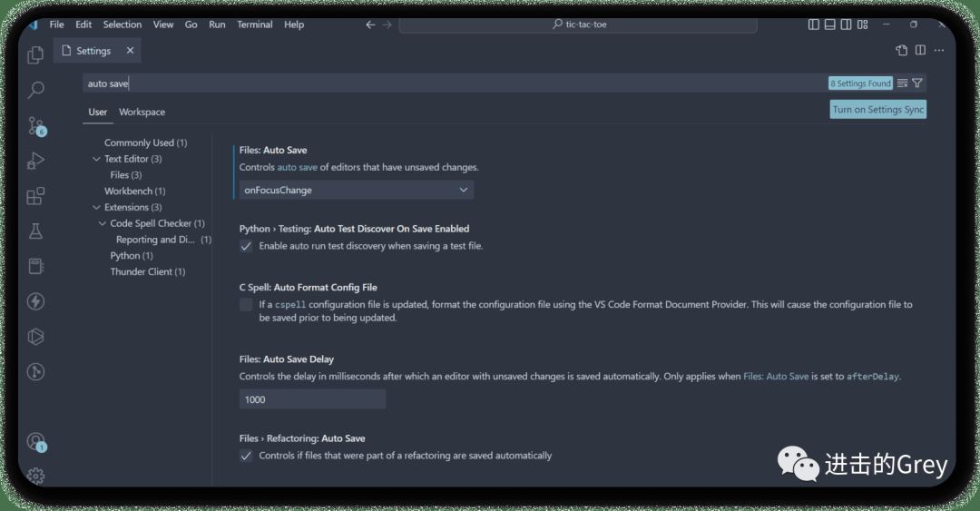Click the Auto Save Delay 1000 field

pyautogui.click(x=312, y=399)
